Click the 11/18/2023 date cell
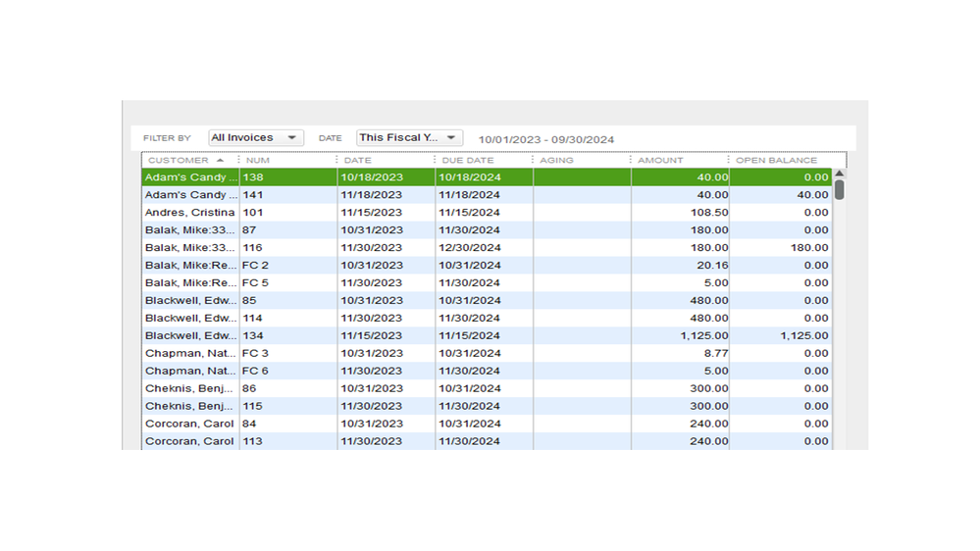This screenshot has width=980, height=551. coord(387,195)
